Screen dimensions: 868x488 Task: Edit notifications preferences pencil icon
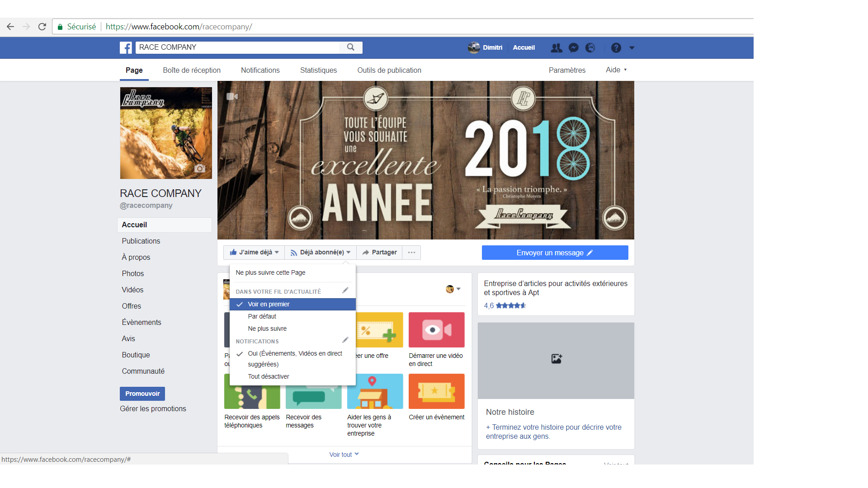pos(345,340)
